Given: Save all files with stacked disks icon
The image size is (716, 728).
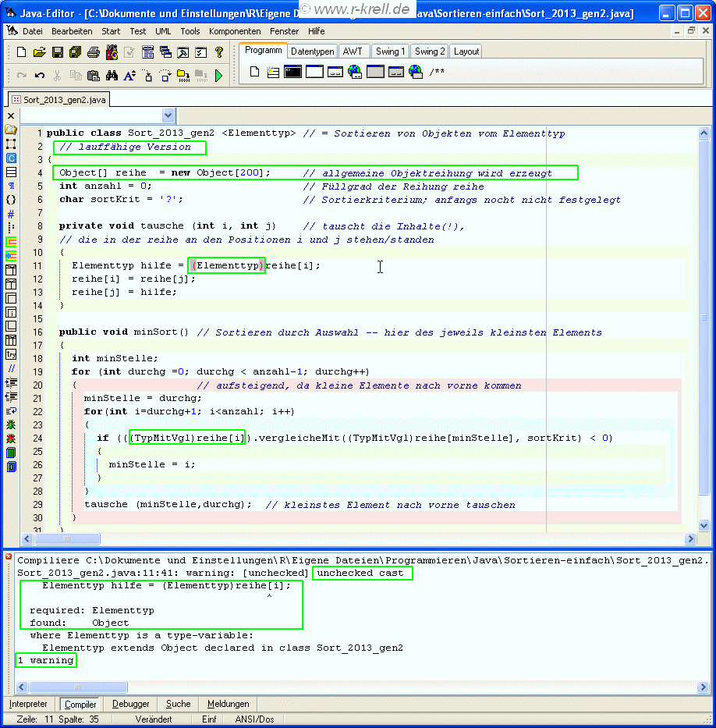Looking at the screenshot, I should [75, 52].
